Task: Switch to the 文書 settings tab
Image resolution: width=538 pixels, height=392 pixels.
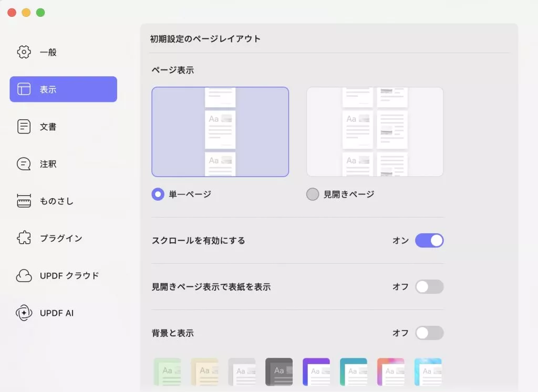Action: pos(63,126)
